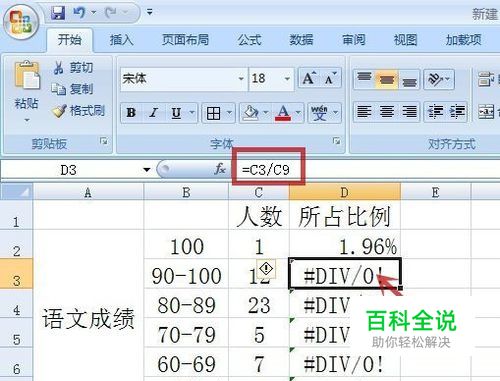Align cell text left
This screenshot has width=500, height=381.
364,111
